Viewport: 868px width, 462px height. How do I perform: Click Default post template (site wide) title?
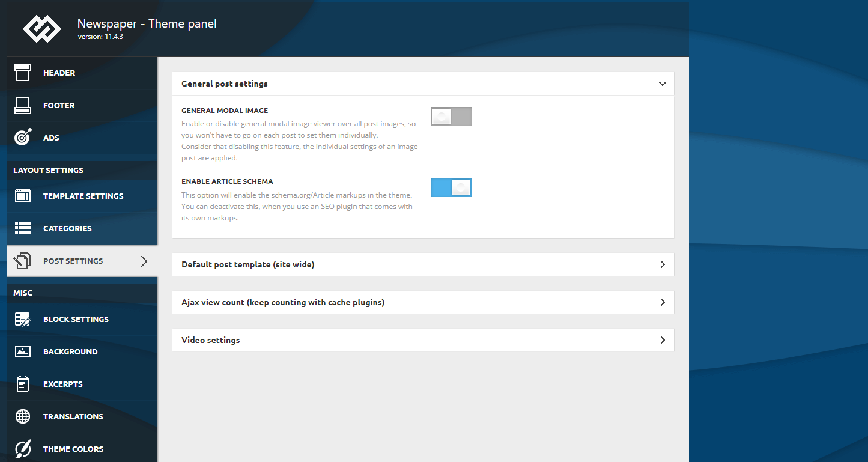tap(248, 264)
